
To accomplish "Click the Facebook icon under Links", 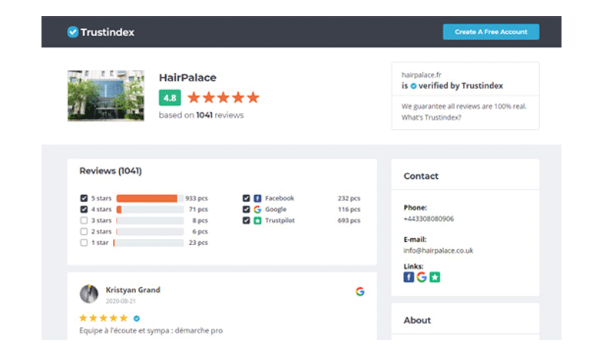I will [409, 276].
